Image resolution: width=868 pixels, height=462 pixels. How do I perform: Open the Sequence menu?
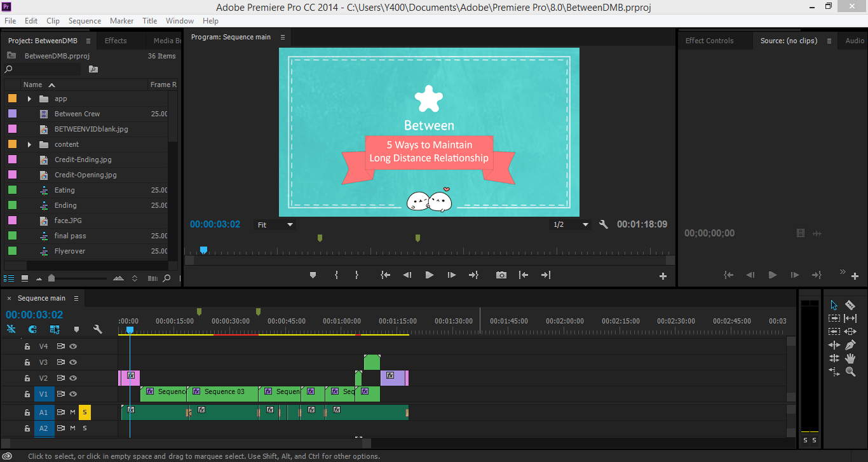click(x=85, y=21)
